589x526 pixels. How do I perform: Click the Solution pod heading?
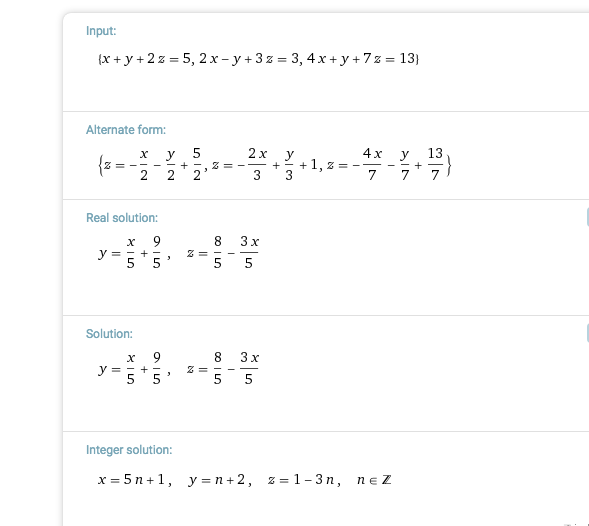point(109,334)
